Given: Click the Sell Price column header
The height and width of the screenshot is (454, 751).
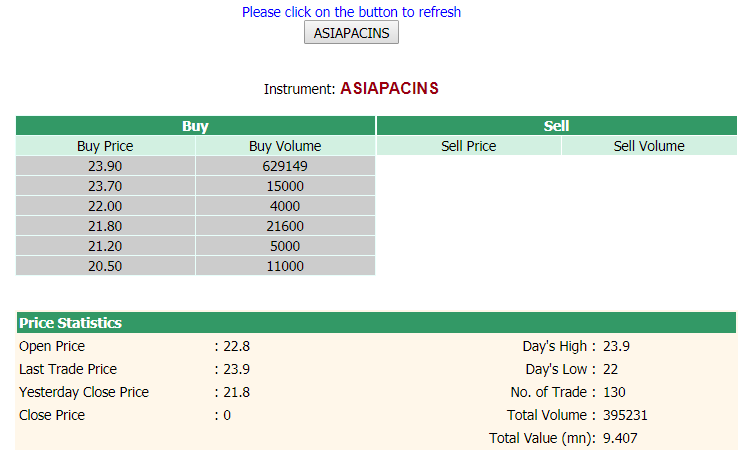Looking at the screenshot, I should tap(468, 146).
